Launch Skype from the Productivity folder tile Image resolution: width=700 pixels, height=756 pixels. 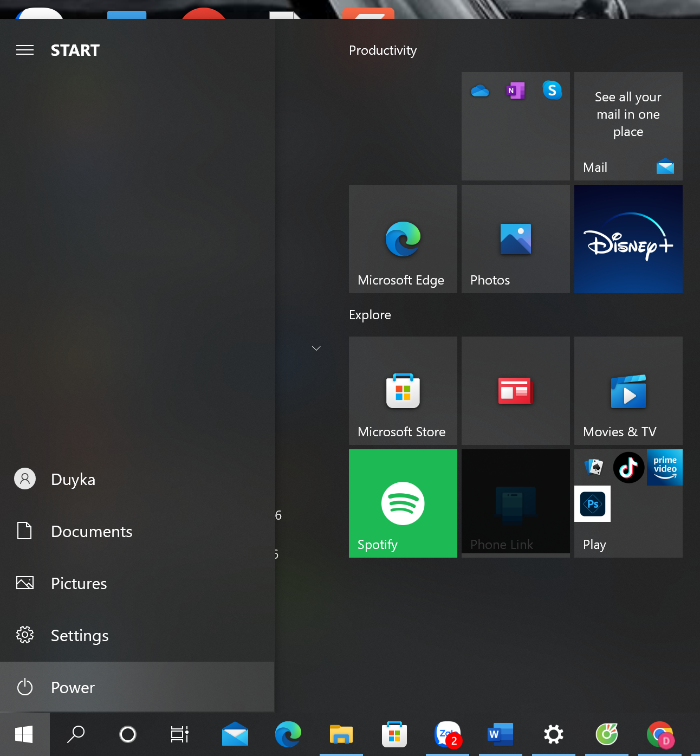click(x=552, y=90)
